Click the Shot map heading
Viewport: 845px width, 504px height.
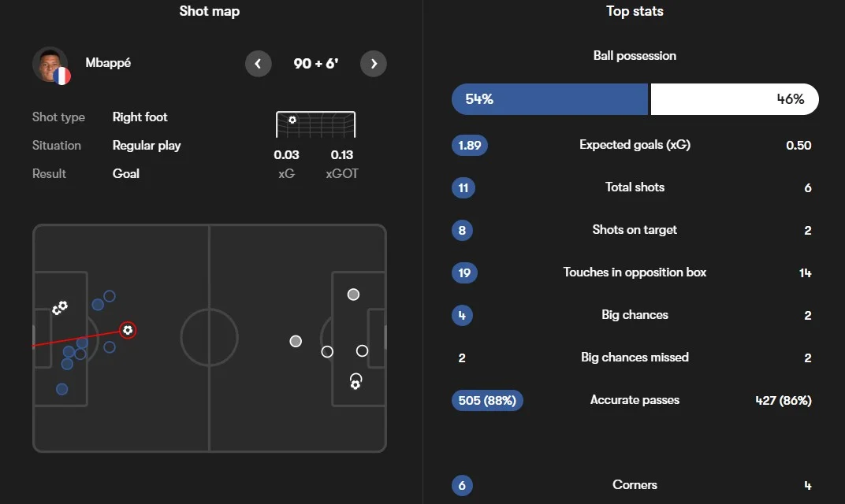pyautogui.click(x=210, y=11)
